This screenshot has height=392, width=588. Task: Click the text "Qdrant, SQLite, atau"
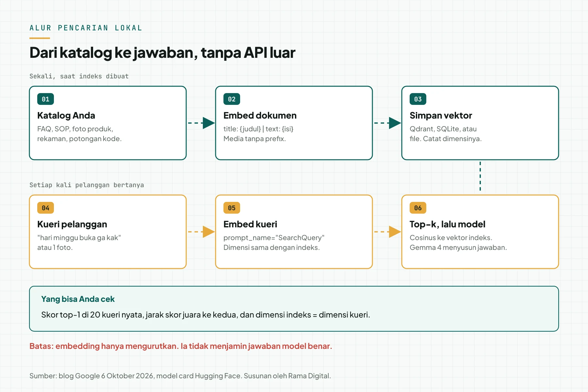(443, 129)
